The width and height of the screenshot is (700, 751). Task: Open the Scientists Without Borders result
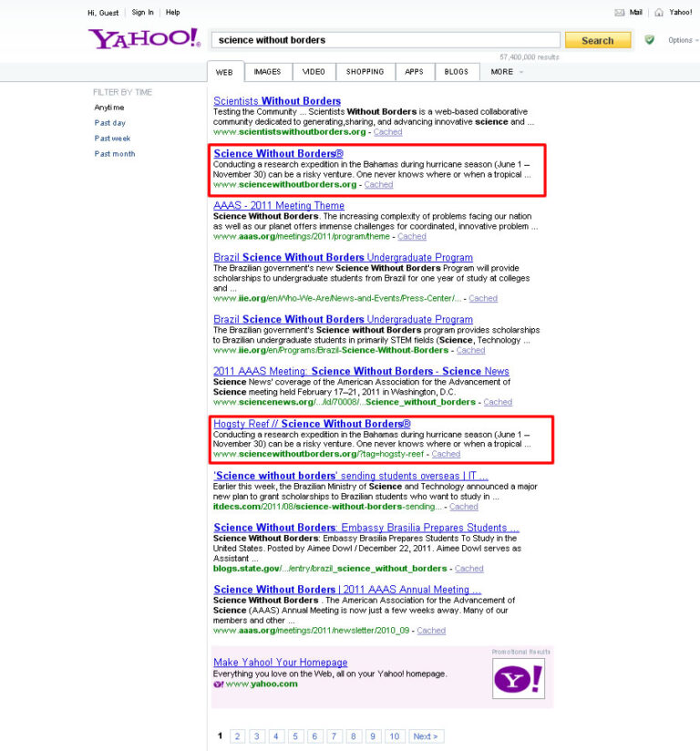[x=277, y=101]
